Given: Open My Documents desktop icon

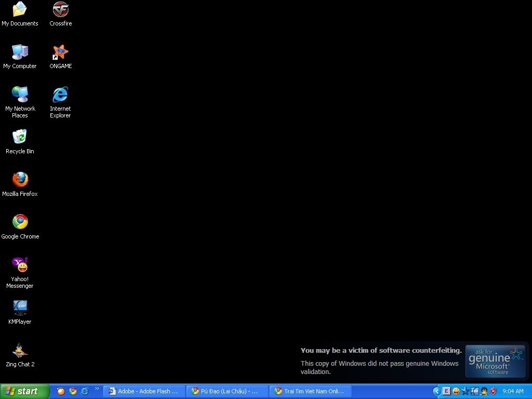Looking at the screenshot, I should (20, 14).
